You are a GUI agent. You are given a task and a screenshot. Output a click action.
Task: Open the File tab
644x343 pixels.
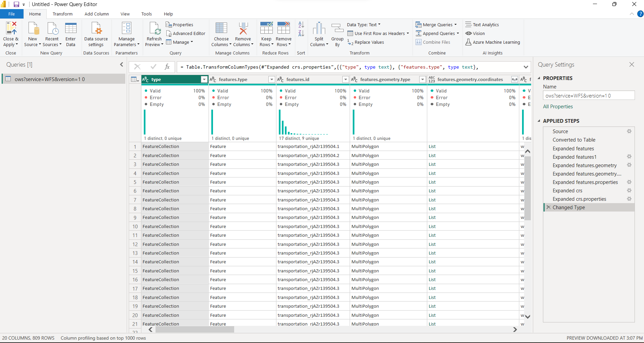pos(12,14)
